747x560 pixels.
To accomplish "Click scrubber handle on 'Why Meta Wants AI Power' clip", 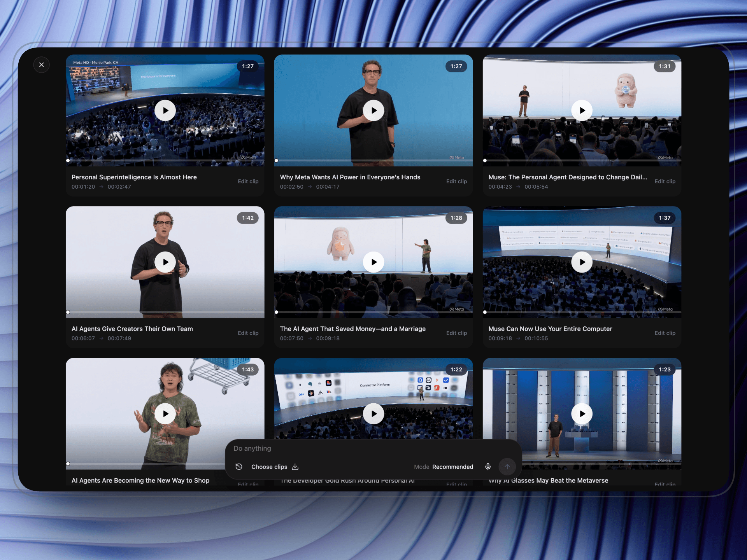I will pyautogui.click(x=276, y=160).
